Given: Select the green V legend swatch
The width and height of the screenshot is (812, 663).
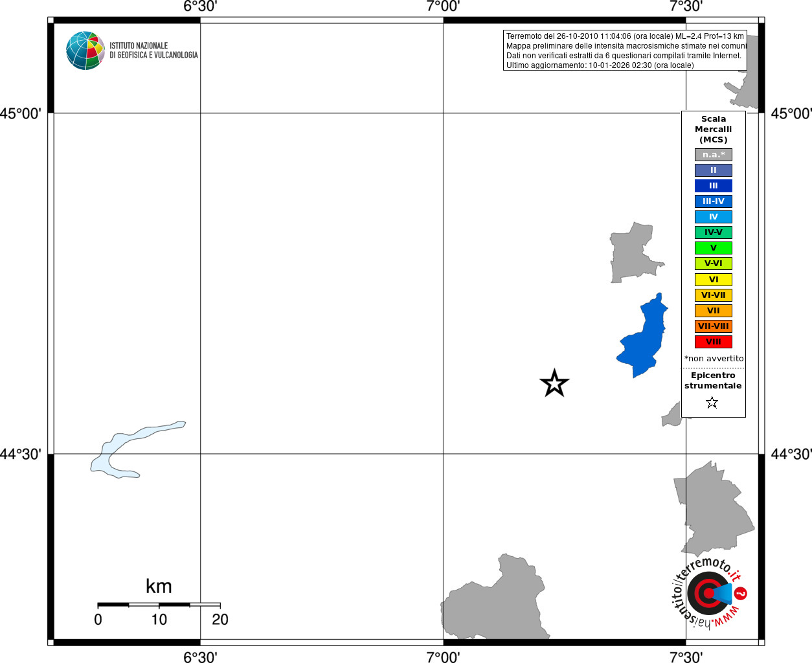Looking at the screenshot, I should coord(714,248).
